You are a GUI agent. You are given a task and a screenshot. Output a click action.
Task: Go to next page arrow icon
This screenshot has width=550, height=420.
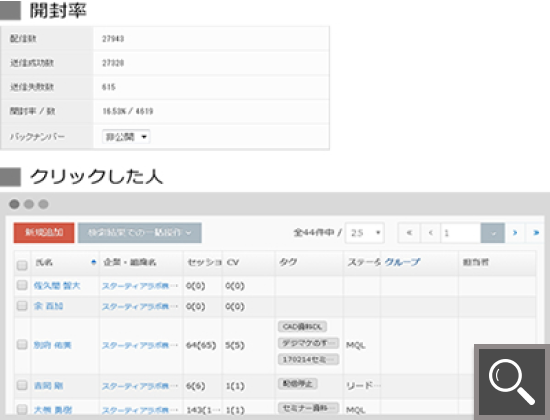click(515, 233)
